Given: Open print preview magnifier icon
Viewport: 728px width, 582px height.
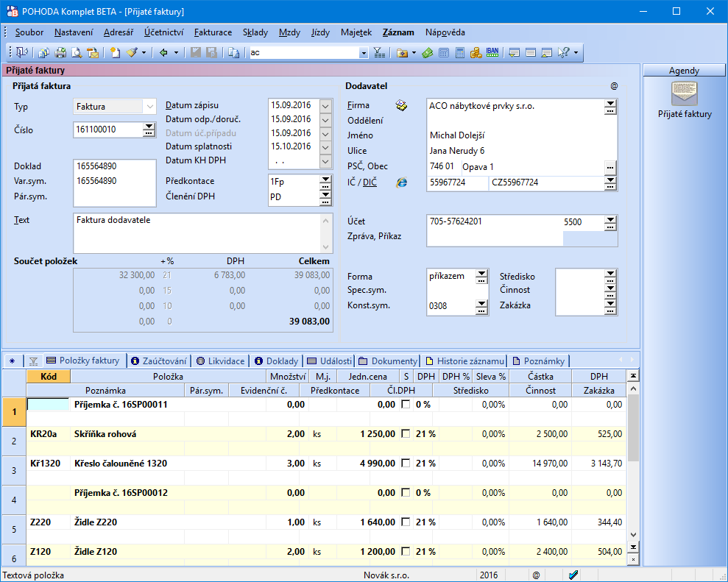Looking at the screenshot, I should point(76,52).
